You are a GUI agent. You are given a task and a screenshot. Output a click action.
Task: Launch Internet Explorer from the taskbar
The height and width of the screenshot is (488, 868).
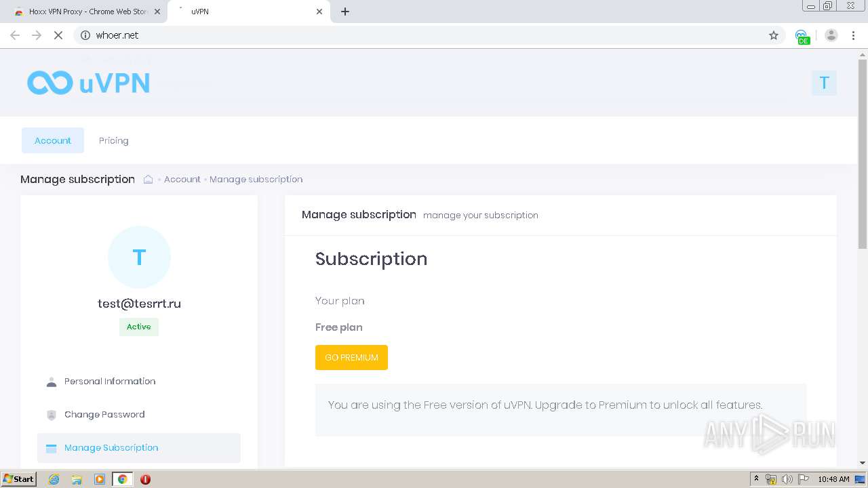[x=54, y=479]
